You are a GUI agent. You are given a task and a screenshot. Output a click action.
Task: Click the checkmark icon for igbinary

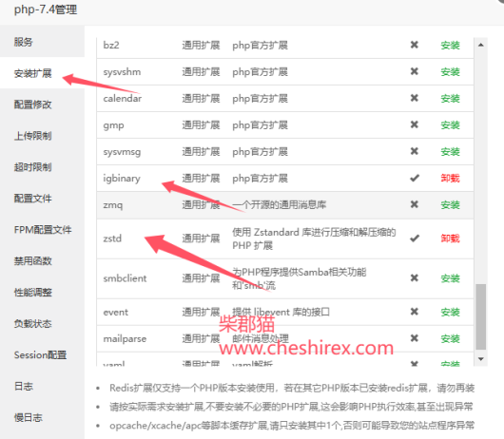click(x=415, y=178)
